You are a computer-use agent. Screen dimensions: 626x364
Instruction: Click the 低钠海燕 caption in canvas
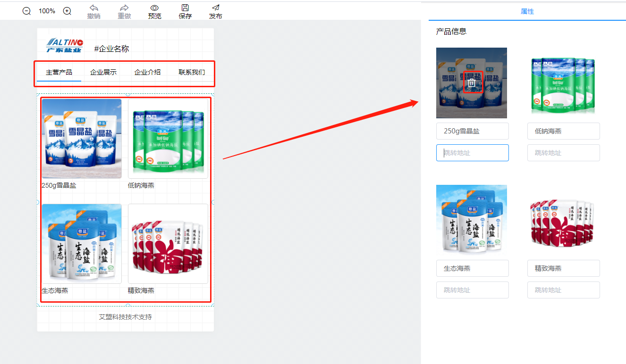tap(141, 185)
